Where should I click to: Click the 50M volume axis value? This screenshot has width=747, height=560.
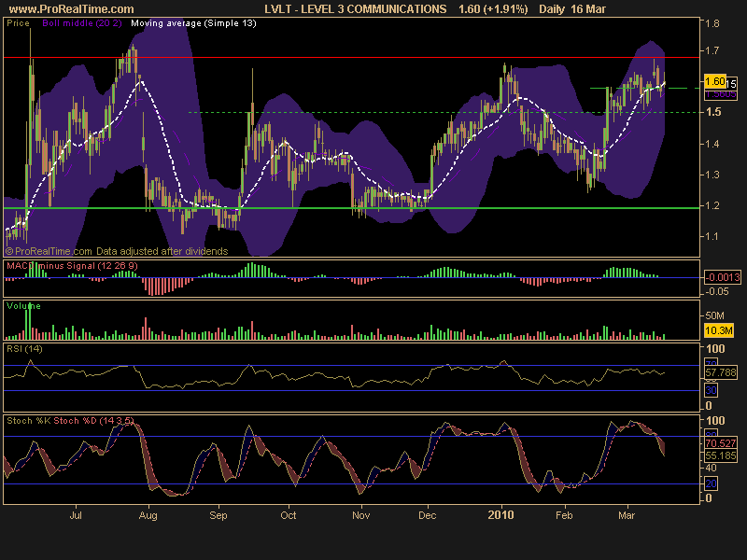pos(714,315)
